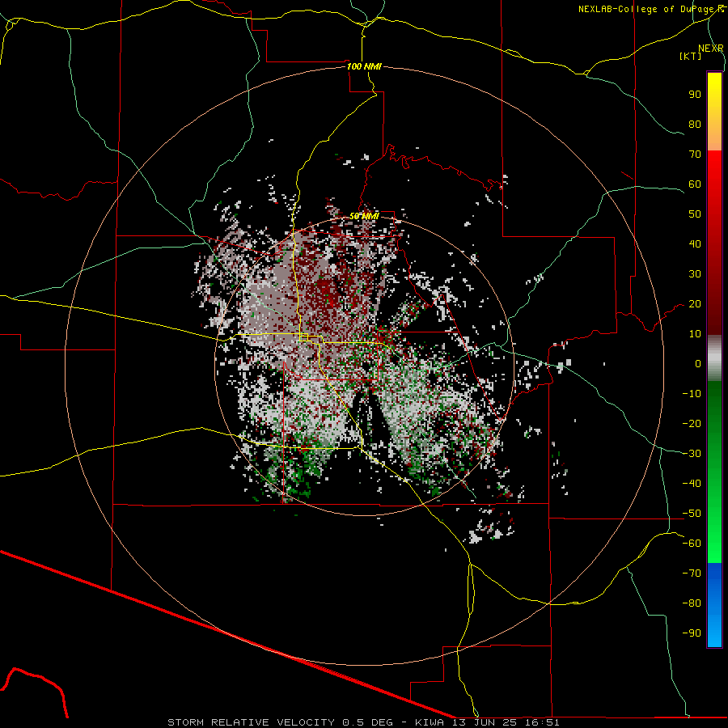Image resolution: width=728 pixels, height=728 pixels.
Task: Click the NEXR label above the color scale
Action: point(711,49)
